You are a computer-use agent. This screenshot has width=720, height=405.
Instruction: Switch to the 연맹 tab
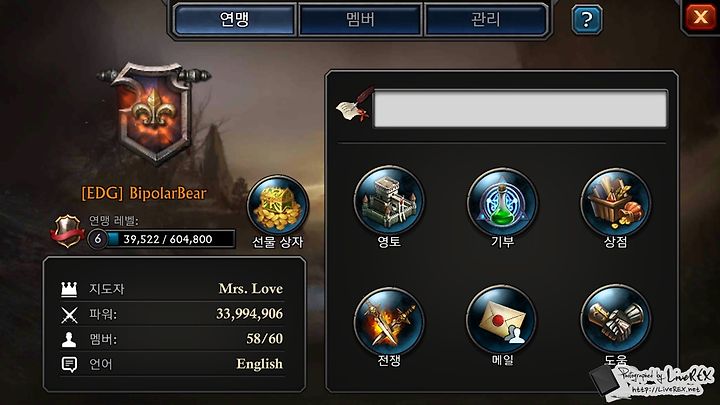235,19
